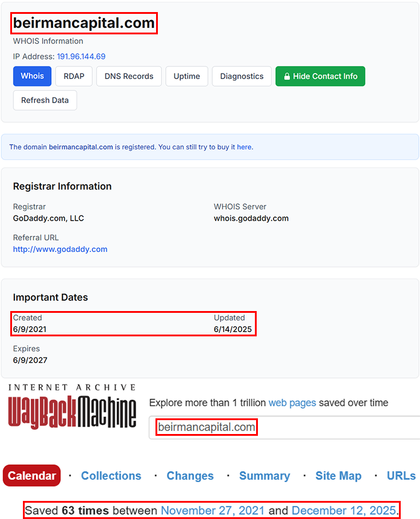
Task: Select the Uptime tab
Action: 187,76
